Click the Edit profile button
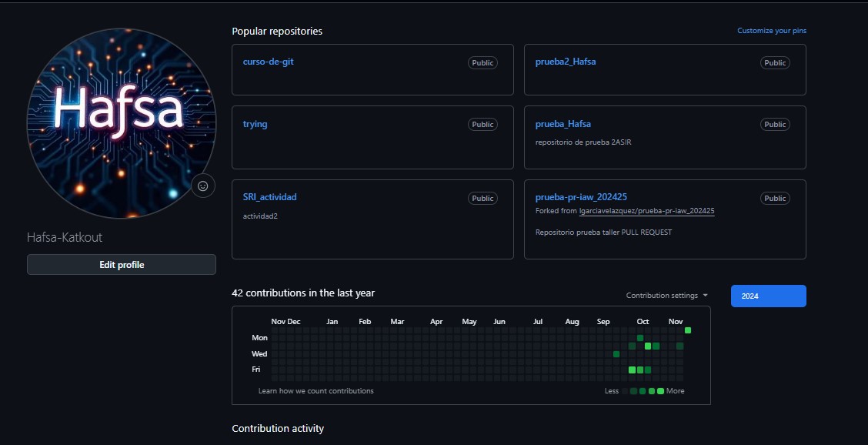 [121, 264]
